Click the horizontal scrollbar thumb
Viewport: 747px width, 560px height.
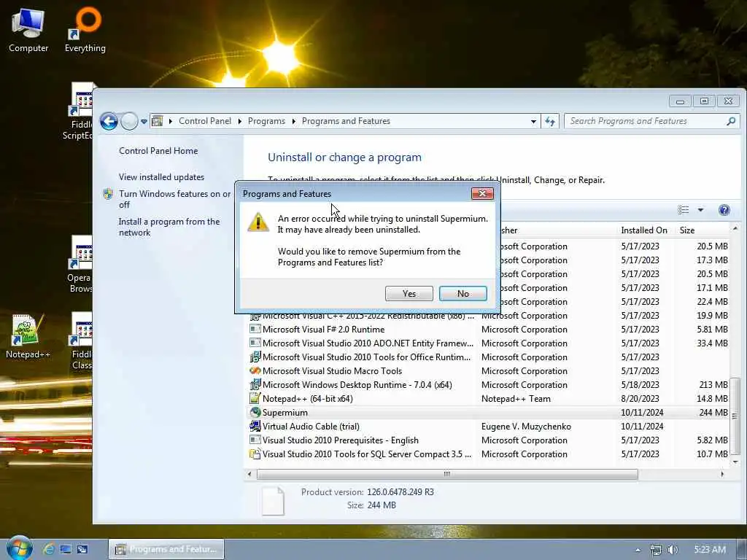(447, 474)
